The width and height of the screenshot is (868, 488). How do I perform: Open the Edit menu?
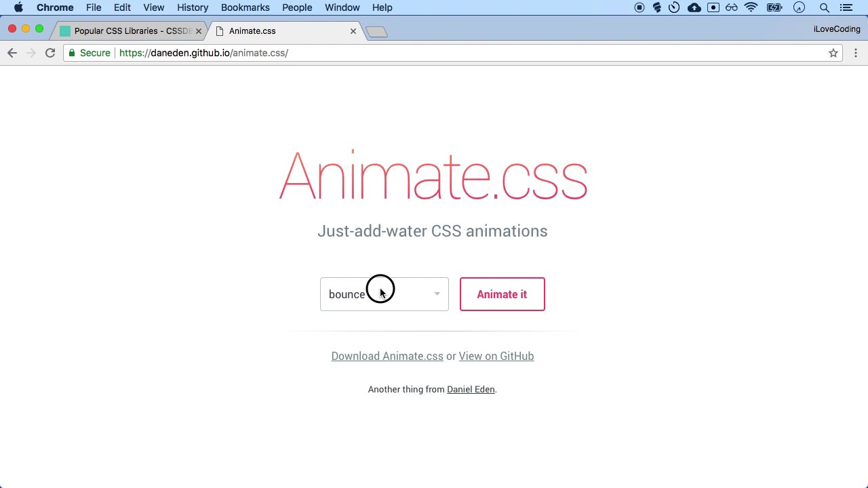(x=122, y=7)
